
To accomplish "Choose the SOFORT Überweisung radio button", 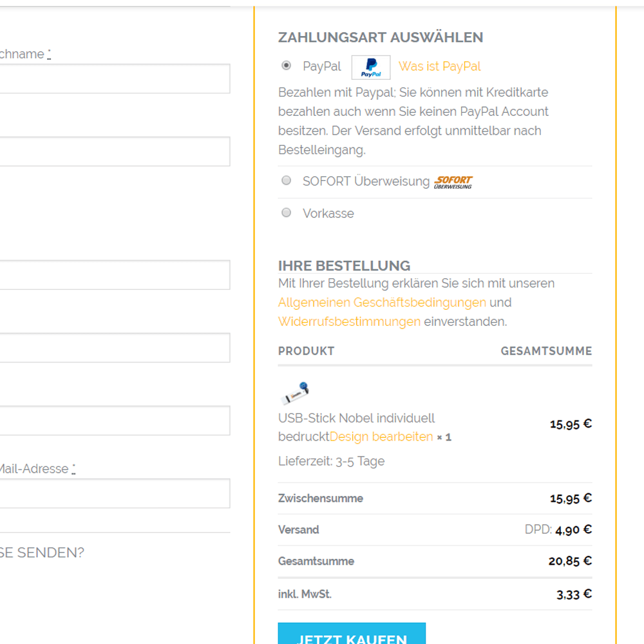I will click(287, 181).
